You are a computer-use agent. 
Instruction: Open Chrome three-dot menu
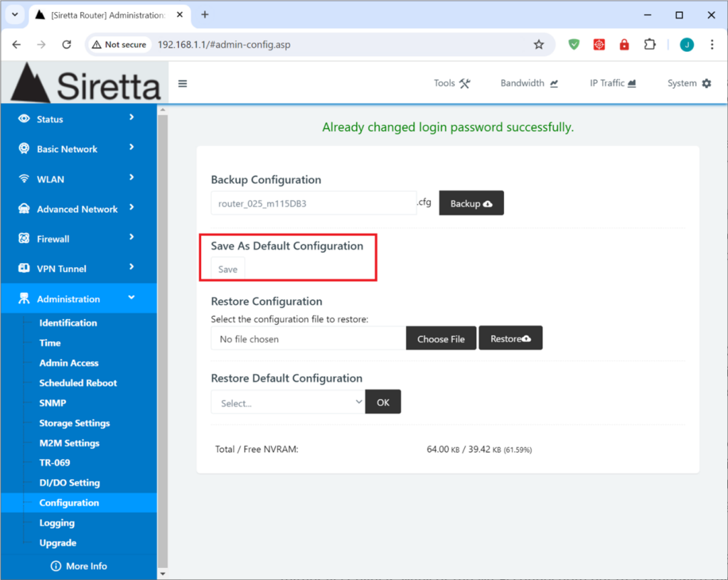pos(712,45)
